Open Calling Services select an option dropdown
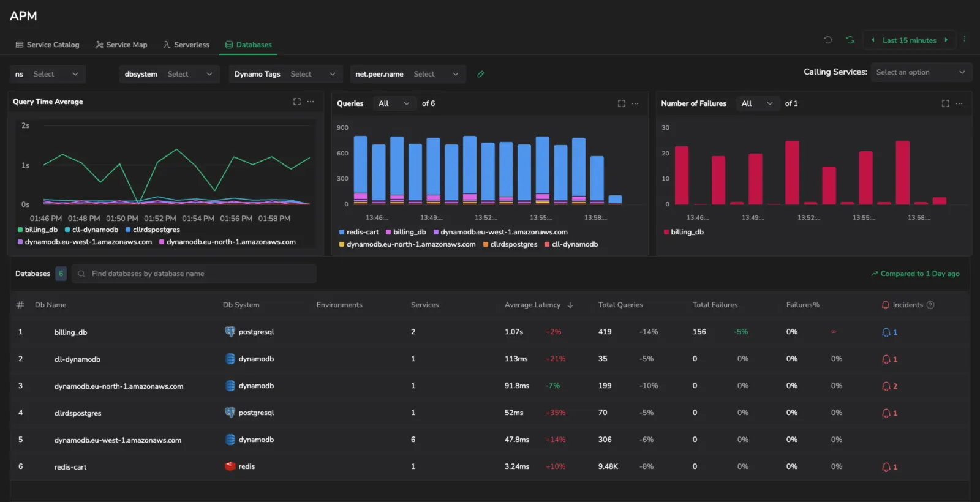The image size is (980, 502). (x=921, y=72)
